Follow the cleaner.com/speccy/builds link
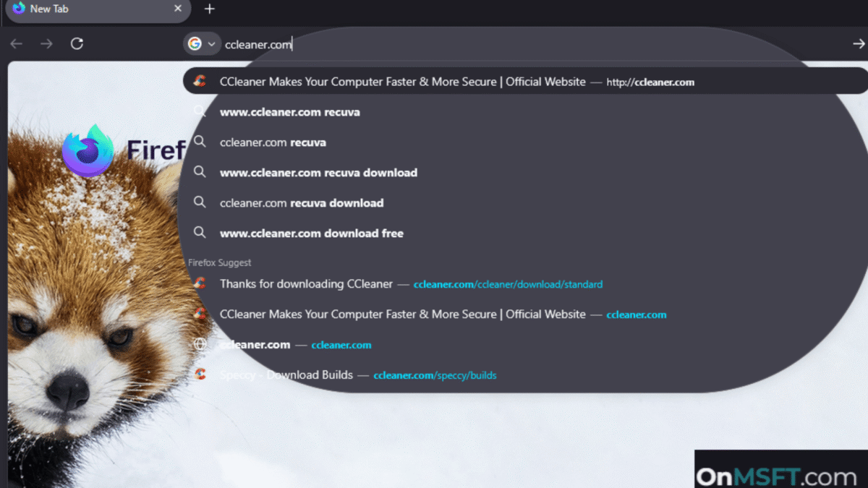The image size is (868, 488). (435, 375)
